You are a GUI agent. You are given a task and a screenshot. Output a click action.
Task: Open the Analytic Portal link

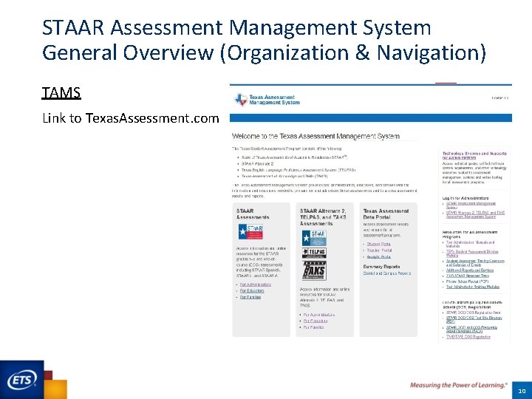point(378,257)
